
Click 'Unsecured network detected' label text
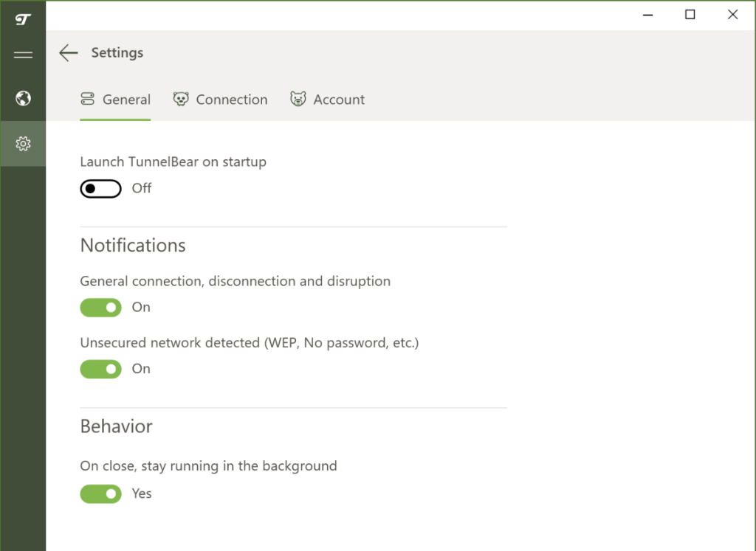[x=250, y=343]
